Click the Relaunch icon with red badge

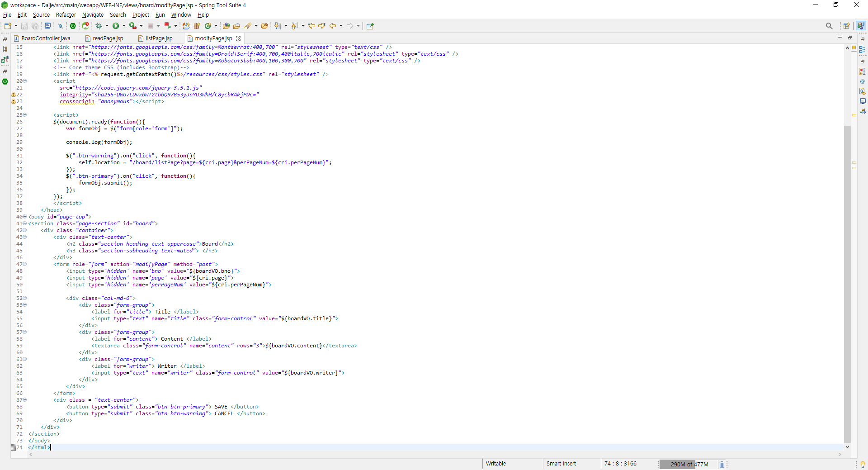pos(85,26)
